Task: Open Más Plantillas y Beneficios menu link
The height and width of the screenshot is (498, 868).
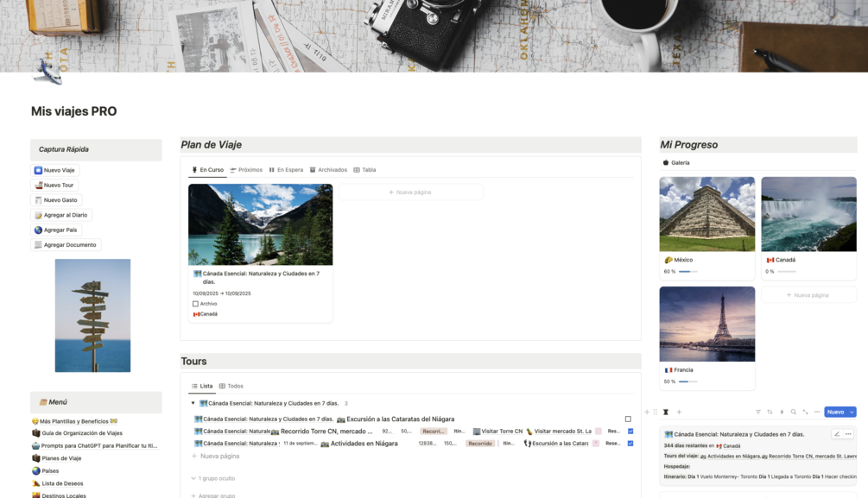Action: click(75, 422)
